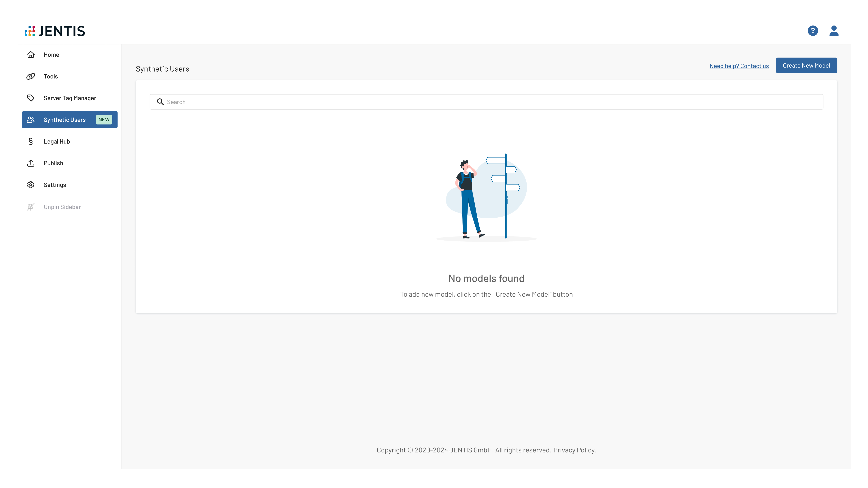The image size is (868, 488).
Task: Click the Tools link-chain icon
Action: point(31,76)
